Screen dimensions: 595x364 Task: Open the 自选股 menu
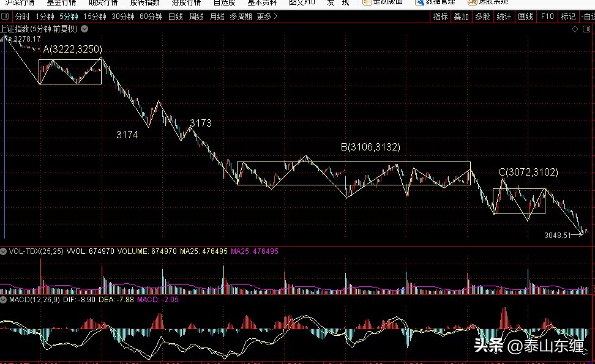[x=224, y=2]
